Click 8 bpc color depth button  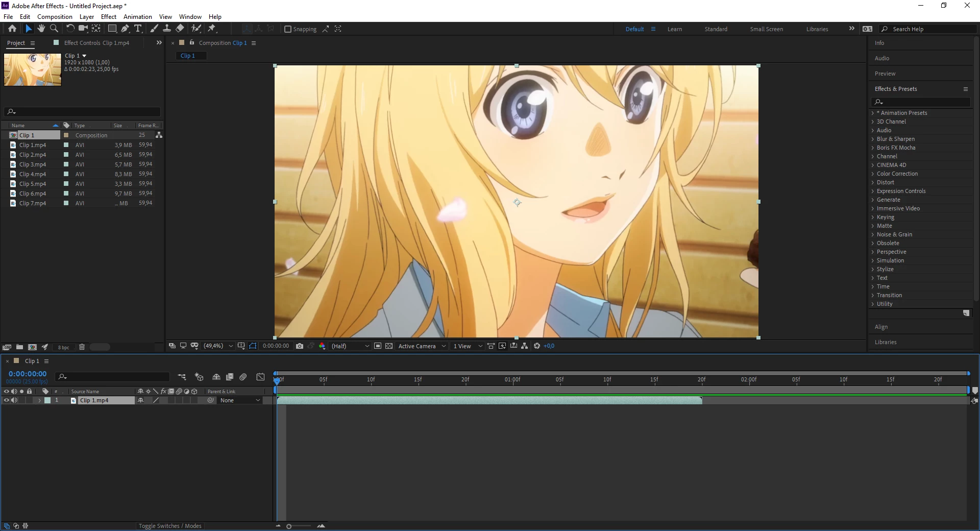63,347
